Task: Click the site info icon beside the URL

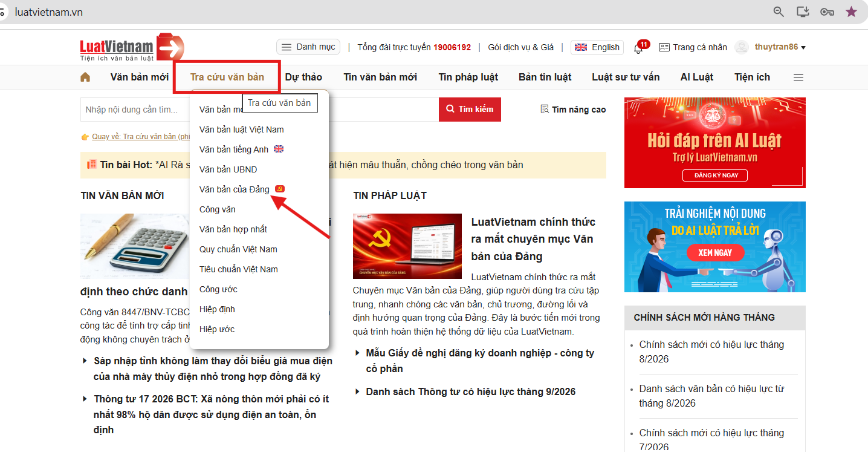Action: pos(3,12)
